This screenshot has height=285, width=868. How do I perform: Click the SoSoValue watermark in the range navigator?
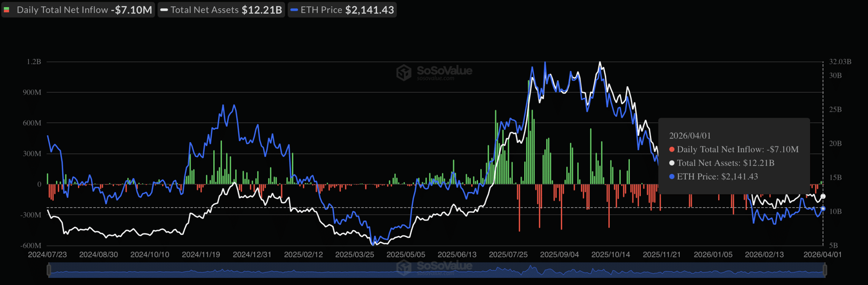(x=434, y=267)
